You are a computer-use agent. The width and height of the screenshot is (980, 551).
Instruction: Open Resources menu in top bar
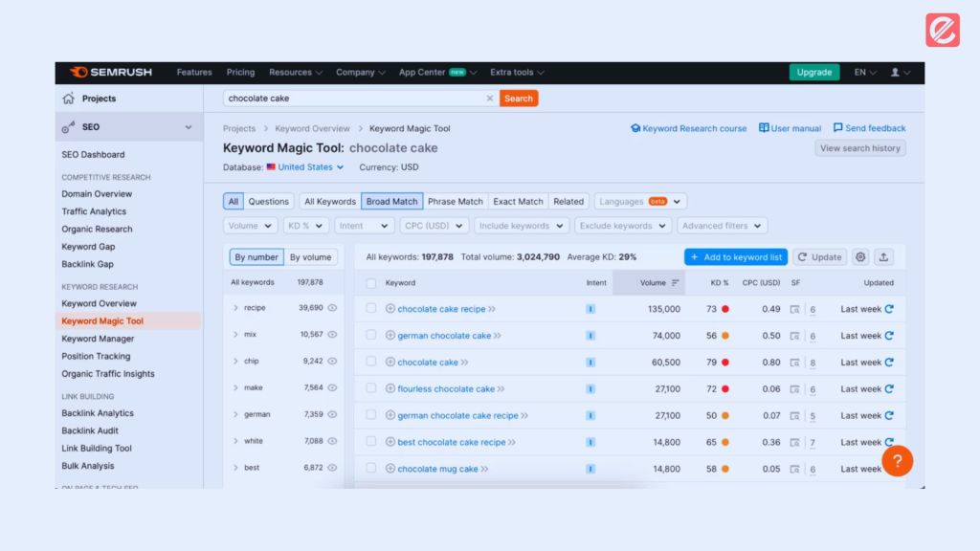click(x=296, y=72)
